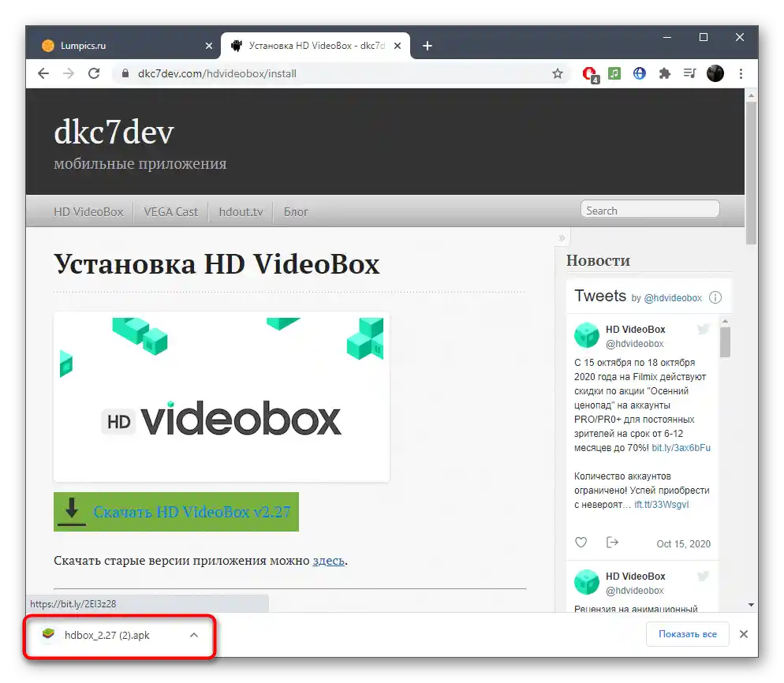
Task: Open the VEGA Cast menu item
Action: click(x=171, y=212)
